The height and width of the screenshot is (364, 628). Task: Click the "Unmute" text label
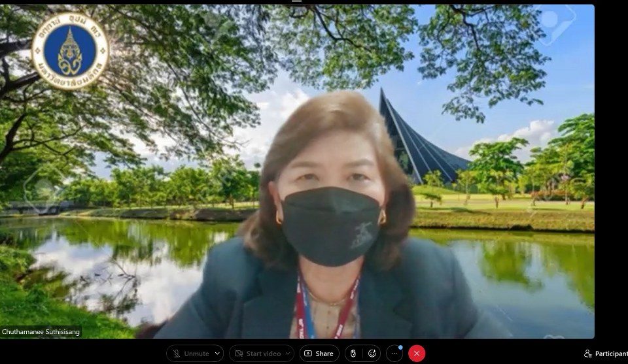click(196, 354)
